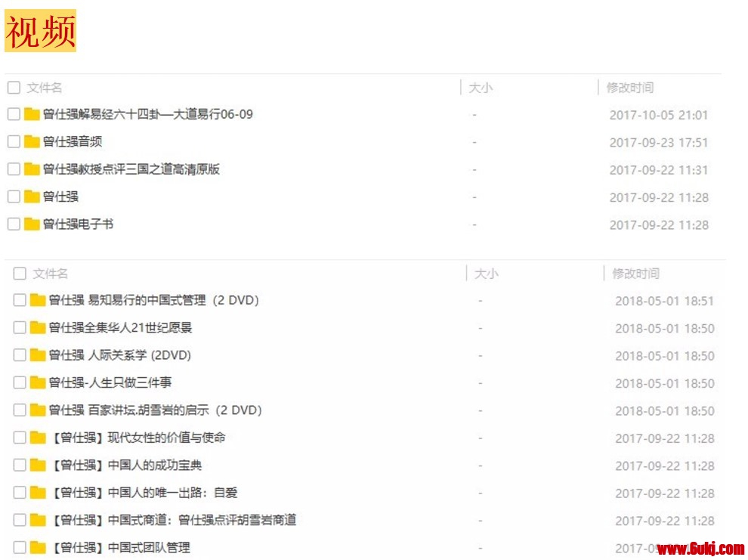Open 【曾仕强】中国式商道：曾仕强点评胡雪岩商道 name

pyautogui.click(x=173, y=520)
